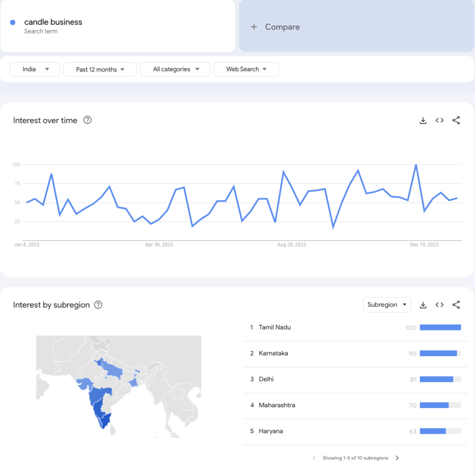The height and width of the screenshot is (476, 475).
Task: Click the India map thumbnail
Action: point(119,386)
